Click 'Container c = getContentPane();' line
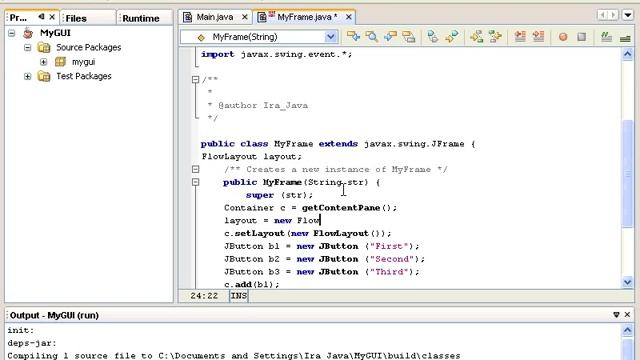The width and height of the screenshot is (640, 360). pos(310,208)
